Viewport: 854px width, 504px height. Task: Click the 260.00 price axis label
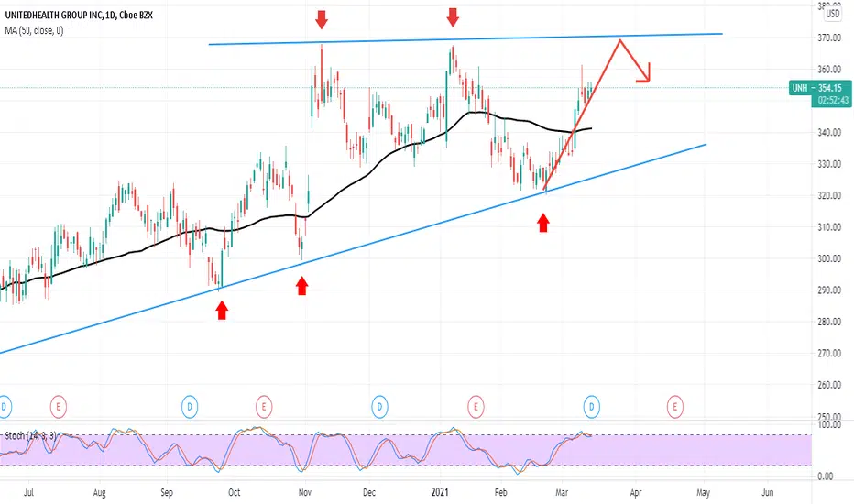point(829,385)
